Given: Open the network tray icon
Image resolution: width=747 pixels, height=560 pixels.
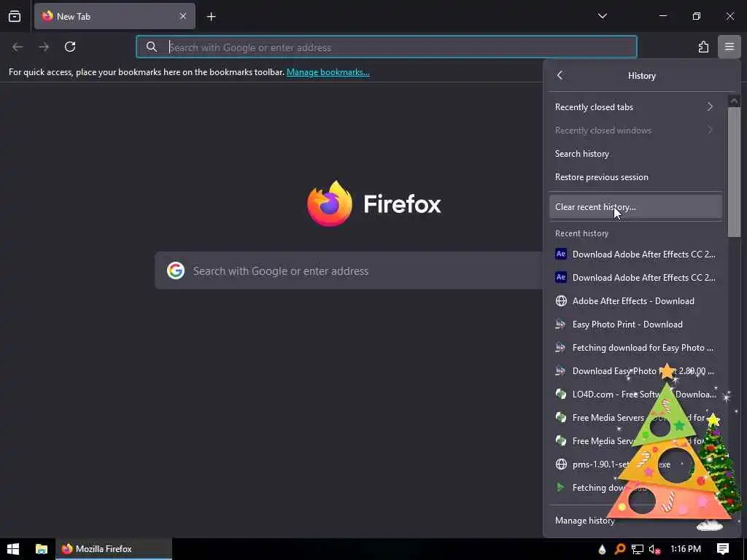Looking at the screenshot, I should 637,549.
